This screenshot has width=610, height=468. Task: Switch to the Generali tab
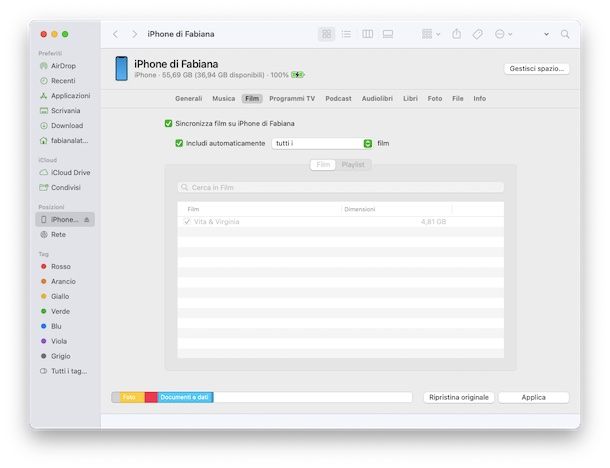[189, 98]
